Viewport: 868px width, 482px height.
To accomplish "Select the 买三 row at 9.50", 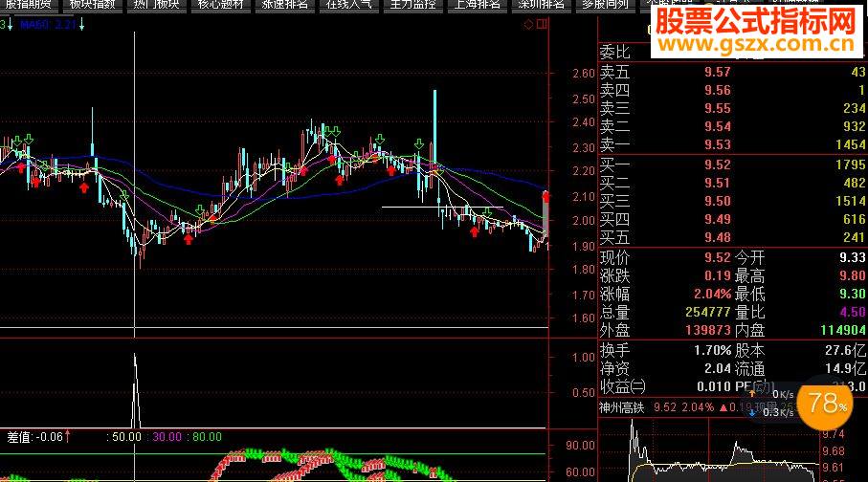I will coord(732,202).
